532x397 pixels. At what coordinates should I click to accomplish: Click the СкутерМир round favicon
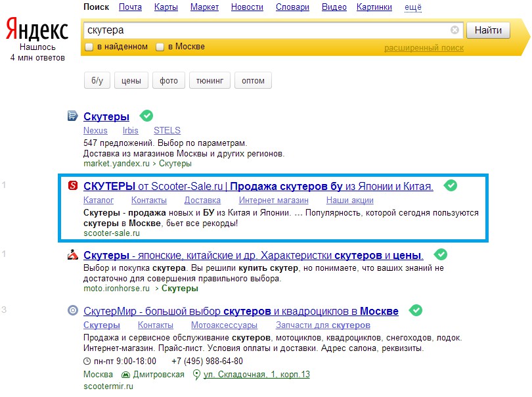click(x=73, y=310)
